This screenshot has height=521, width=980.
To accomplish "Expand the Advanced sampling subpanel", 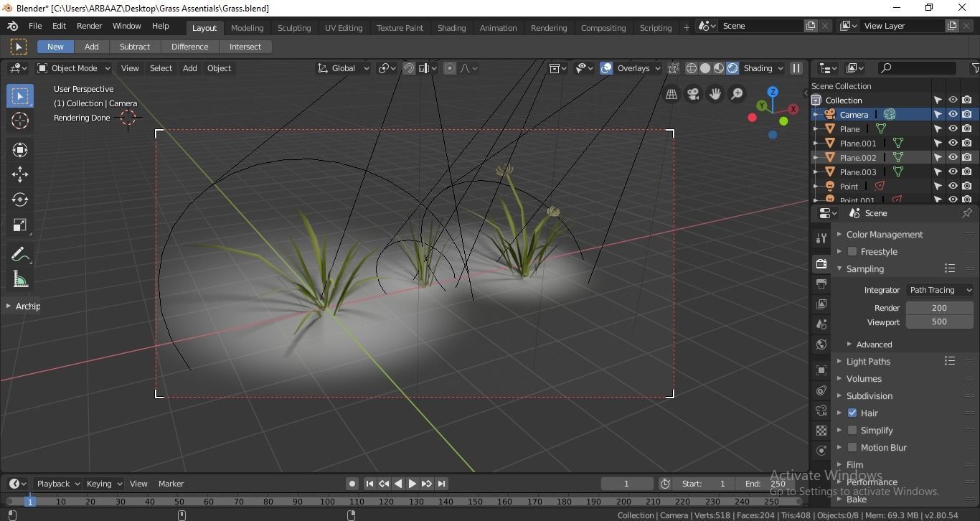I will click(874, 344).
